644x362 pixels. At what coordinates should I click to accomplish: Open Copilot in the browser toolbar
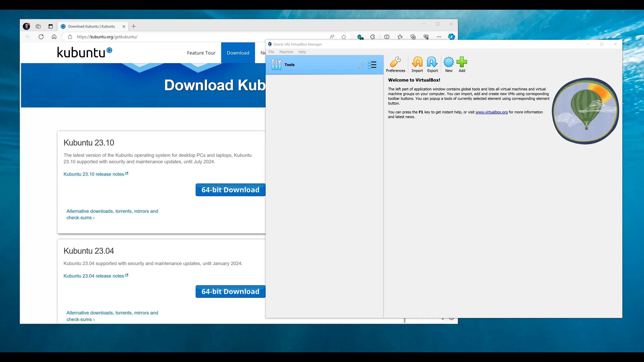click(x=451, y=37)
